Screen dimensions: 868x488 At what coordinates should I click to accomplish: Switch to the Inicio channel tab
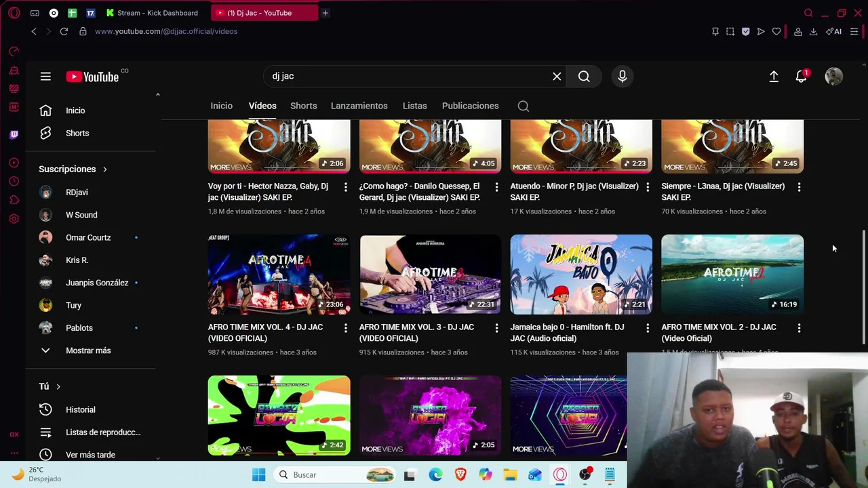[x=221, y=106]
